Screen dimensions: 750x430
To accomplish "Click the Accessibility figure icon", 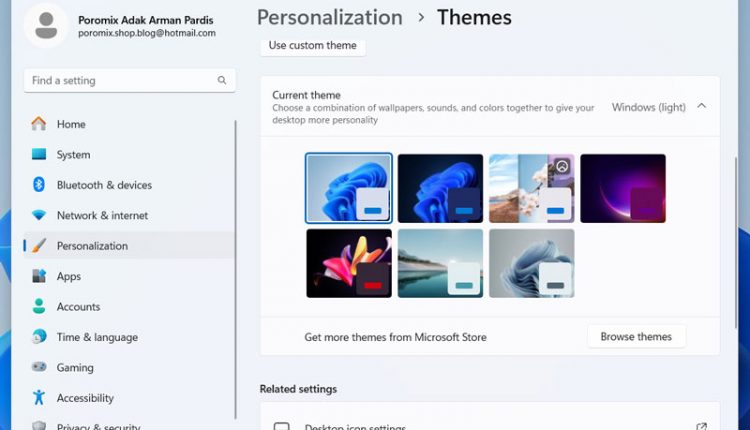I will pos(39,397).
